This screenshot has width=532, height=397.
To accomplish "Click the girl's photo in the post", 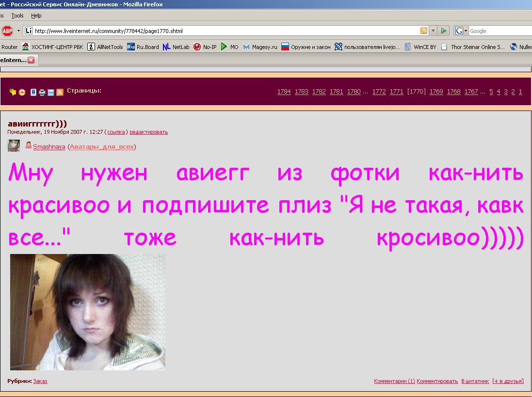I will pos(88,312).
